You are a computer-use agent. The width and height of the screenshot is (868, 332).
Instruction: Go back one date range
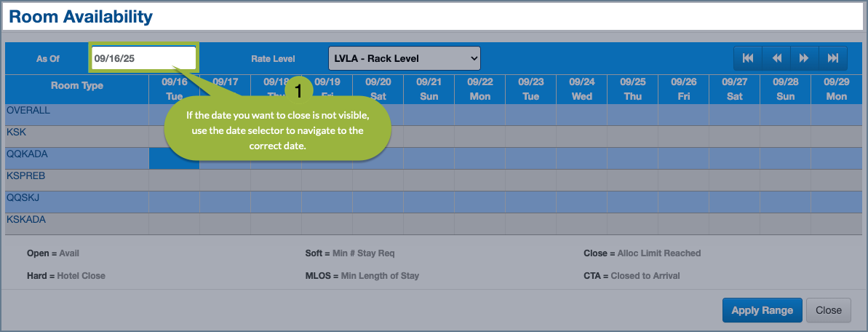coord(776,58)
